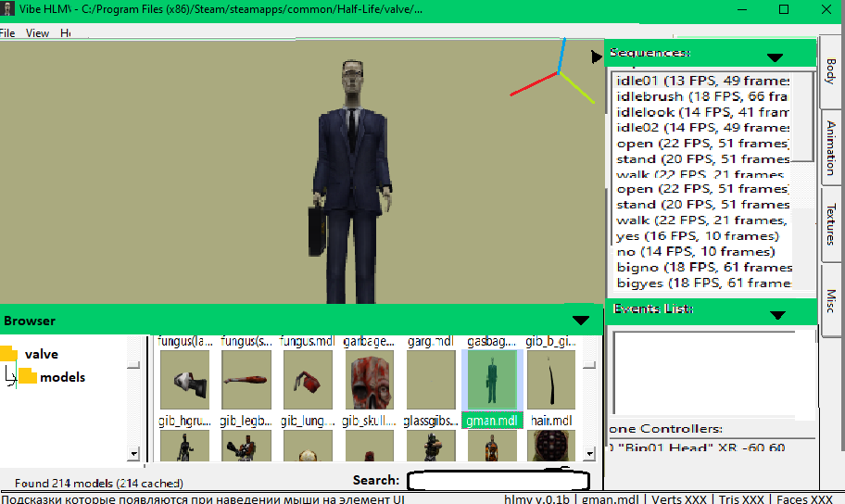Minimize the Vibe HLMV window

pyautogui.click(x=742, y=9)
